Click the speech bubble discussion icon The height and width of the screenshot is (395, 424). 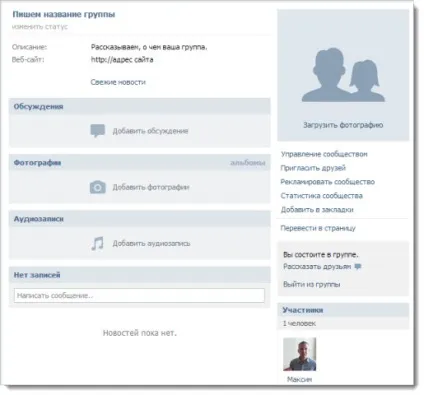(x=98, y=131)
